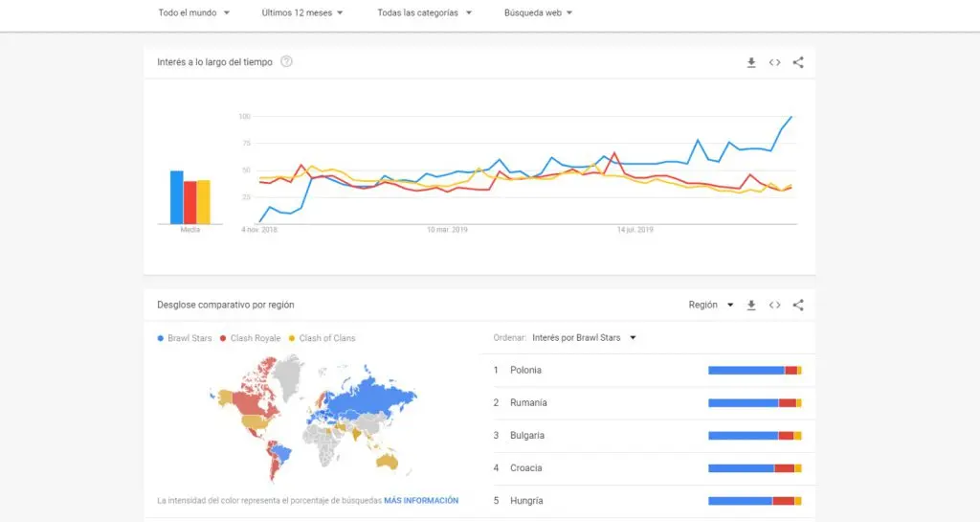Change sort order from Interés por Brawl Stars

tap(585, 337)
